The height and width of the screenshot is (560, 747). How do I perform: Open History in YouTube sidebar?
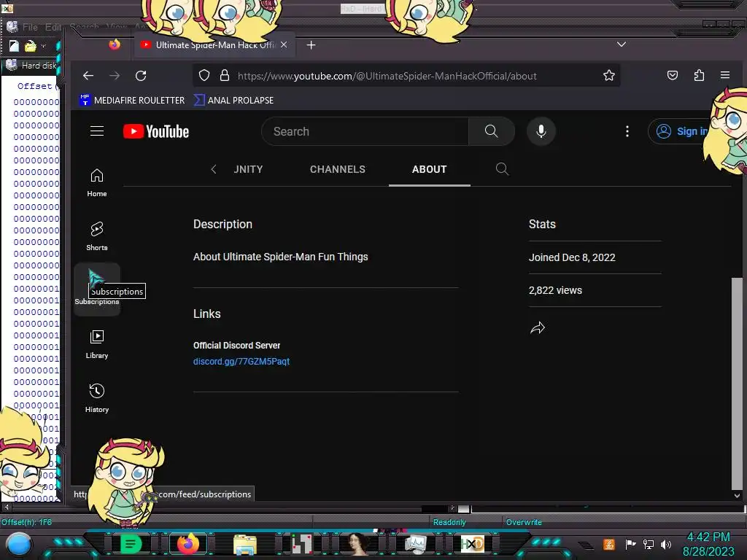click(97, 399)
